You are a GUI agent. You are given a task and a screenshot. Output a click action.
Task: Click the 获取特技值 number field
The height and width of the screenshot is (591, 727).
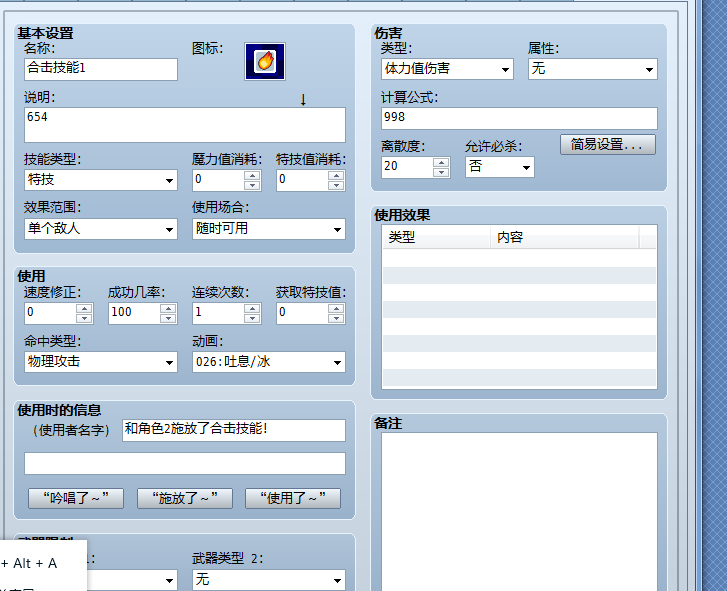tap(303, 313)
